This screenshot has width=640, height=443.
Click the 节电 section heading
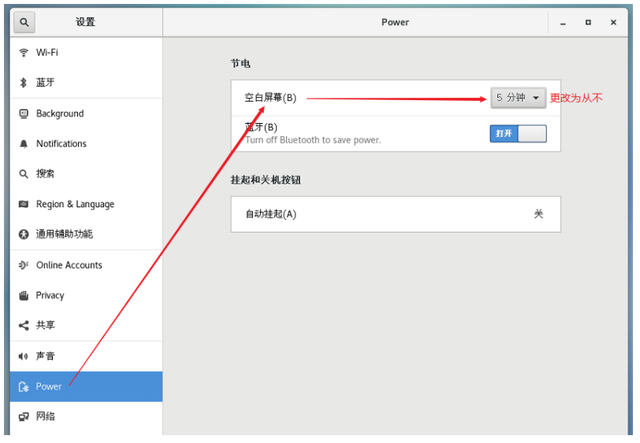[x=240, y=64]
